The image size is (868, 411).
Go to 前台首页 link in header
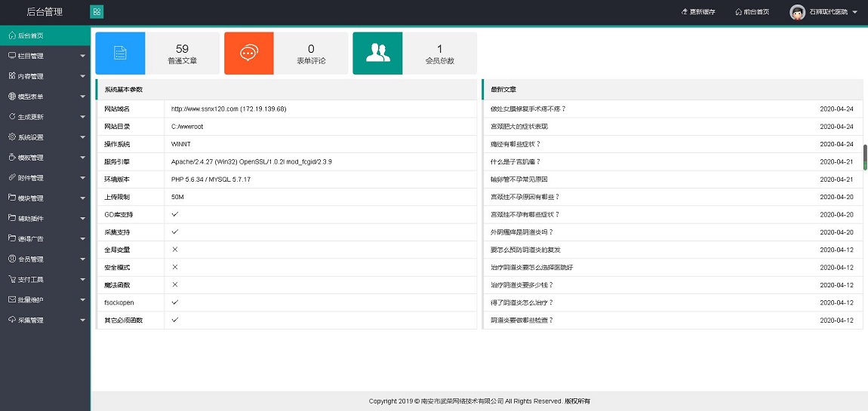click(752, 12)
